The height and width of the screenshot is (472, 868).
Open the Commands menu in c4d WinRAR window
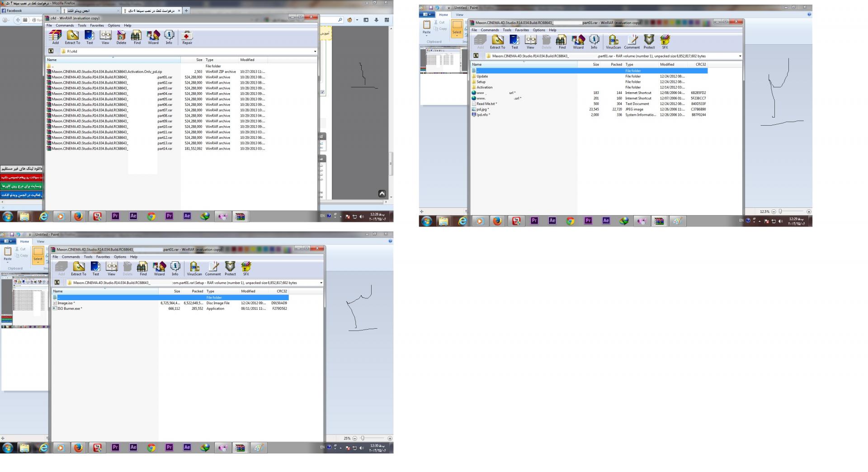[65, 25]
